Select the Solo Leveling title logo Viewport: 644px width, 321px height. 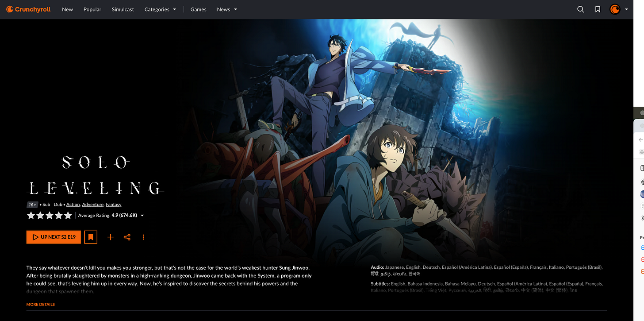click(x=95, y=175)
